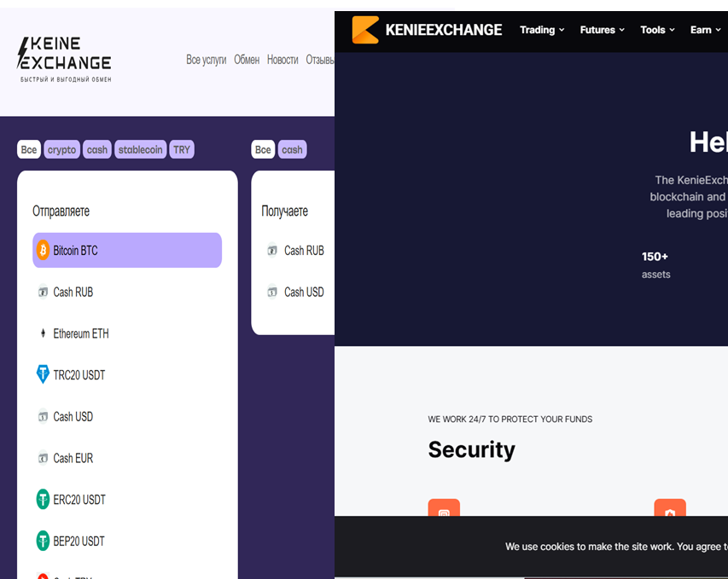The height and width of the screenshot is (579, 728).
Task: Click the Keine Exchange lightning logo
Action: 64,60
